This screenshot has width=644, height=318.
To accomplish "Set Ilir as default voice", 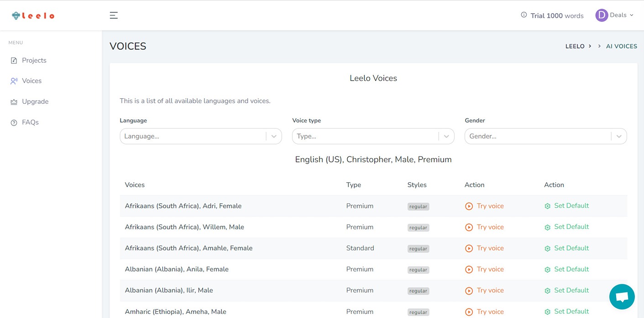I will click(x=566, y=290).
